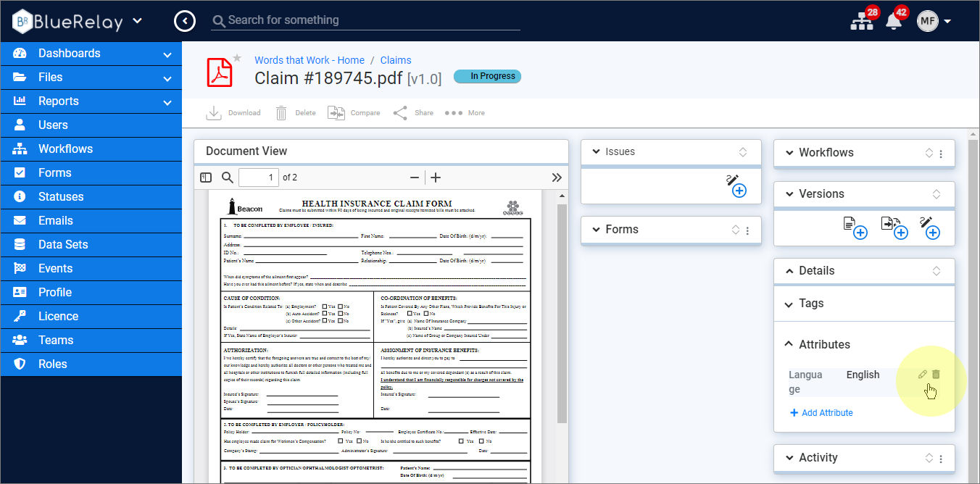This screenshot has width=980, height=484.
Task: Click the red PDF file icon
Action: (220, 72)
